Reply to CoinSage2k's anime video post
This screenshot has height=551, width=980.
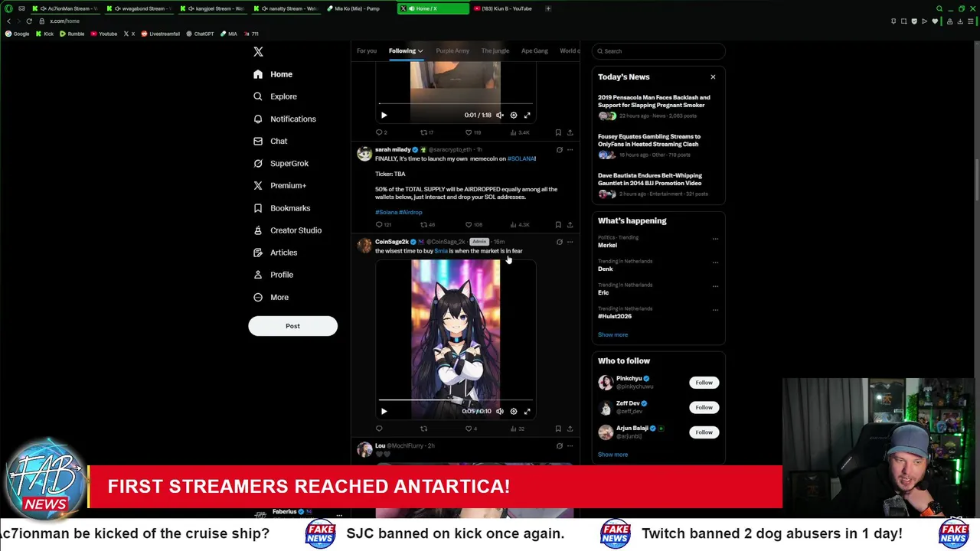point(379,429)
